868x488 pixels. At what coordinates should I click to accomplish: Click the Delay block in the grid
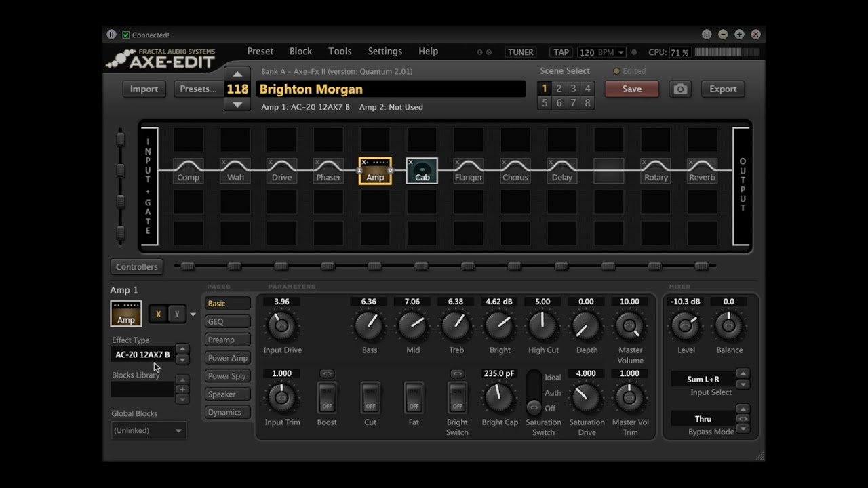[562, 171]
